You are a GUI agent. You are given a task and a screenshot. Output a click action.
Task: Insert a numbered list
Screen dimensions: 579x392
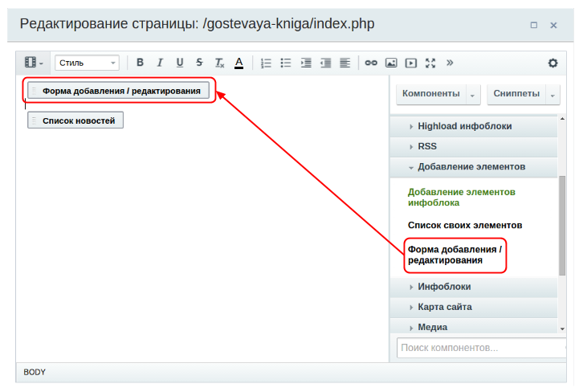point(266,63)
